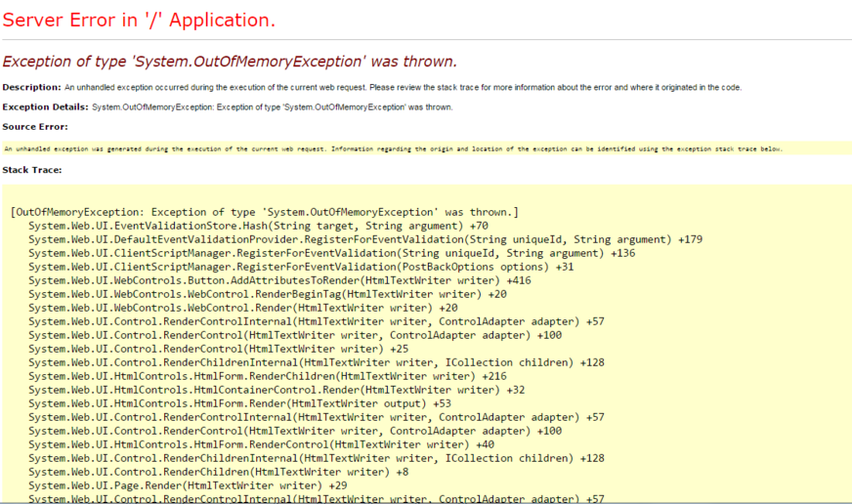Click the RegisterForEventValidation(PostBackOptions options) +31 line
Screen dimensions: 852x504
pos(301,267)
